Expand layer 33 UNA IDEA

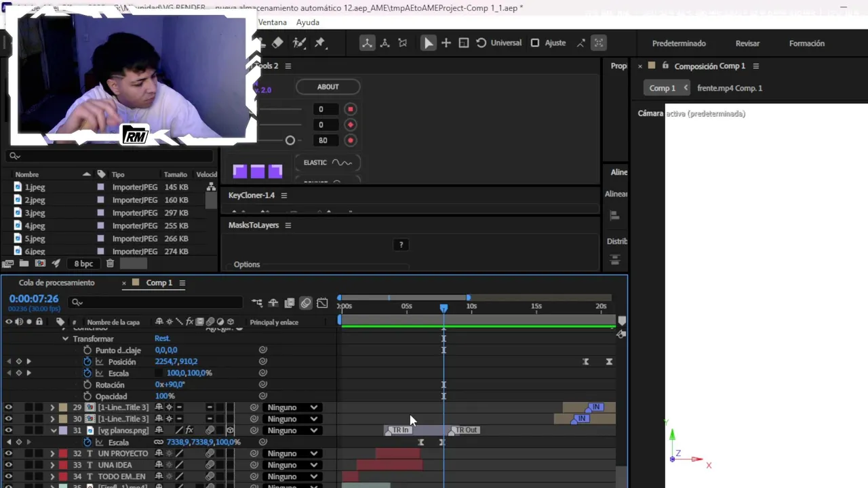52,465
